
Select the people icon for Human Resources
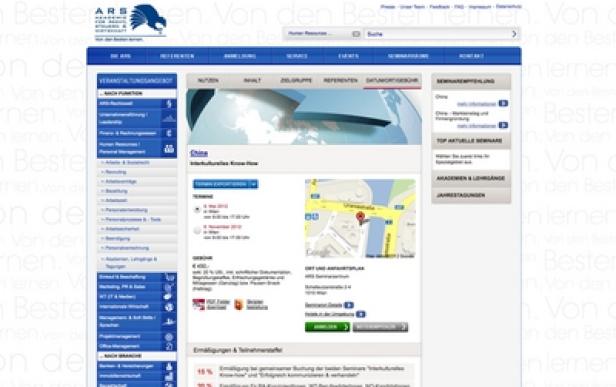(169, 149)
